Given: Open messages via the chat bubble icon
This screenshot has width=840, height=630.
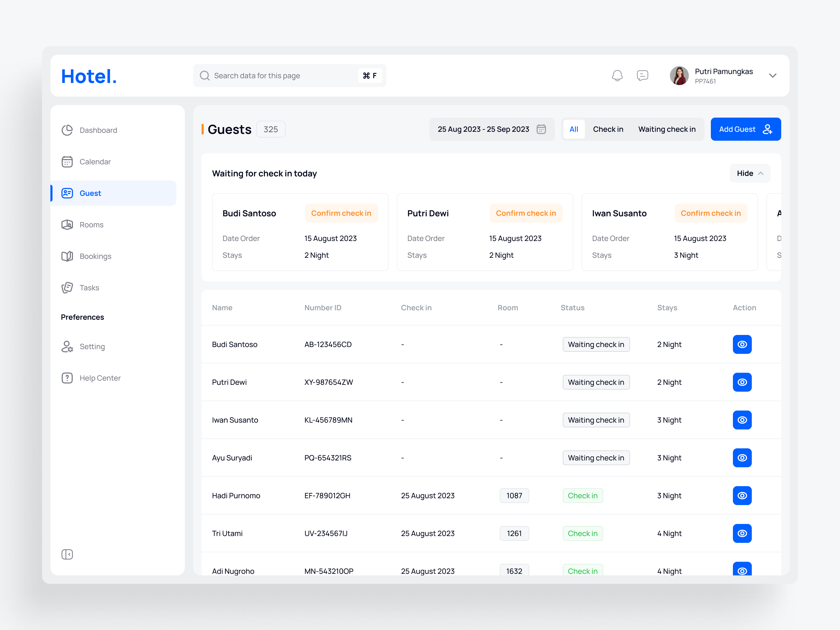Looking at the screenshot, I should (643, 75).
